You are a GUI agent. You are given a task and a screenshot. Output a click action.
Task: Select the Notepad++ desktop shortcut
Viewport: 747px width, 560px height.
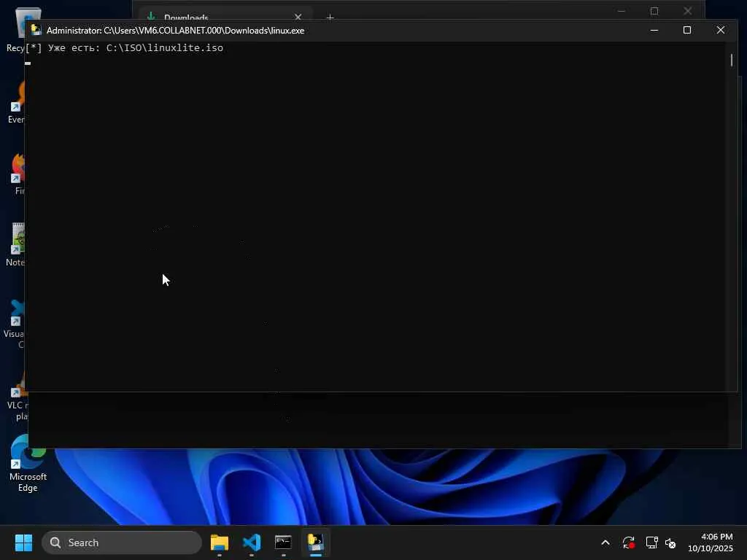(15, 245)
